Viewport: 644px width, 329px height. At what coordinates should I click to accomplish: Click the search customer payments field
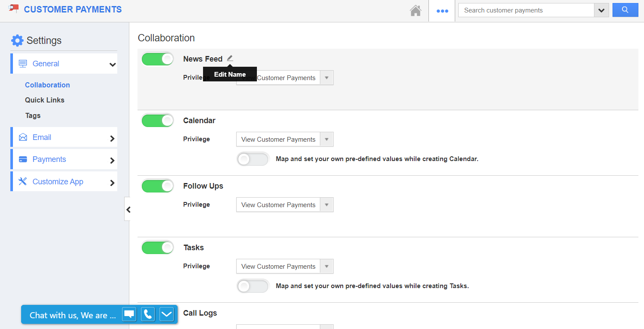[x=526, y=10]
